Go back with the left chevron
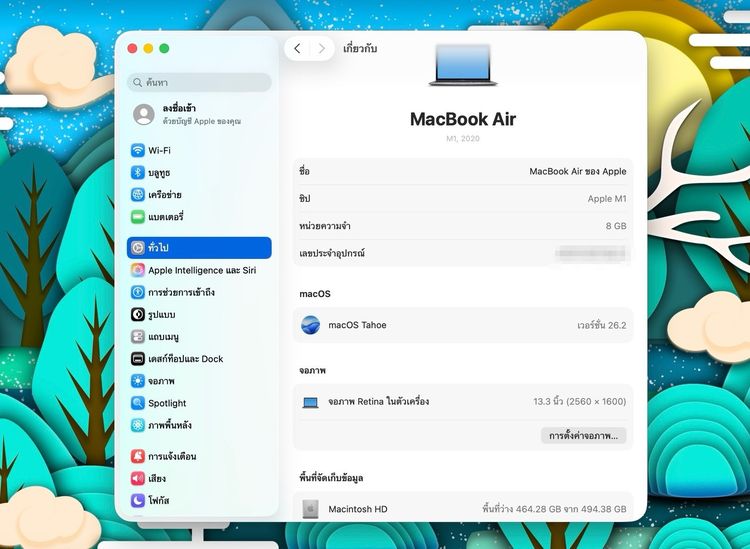The image size is (750, 549). [297, 48]
